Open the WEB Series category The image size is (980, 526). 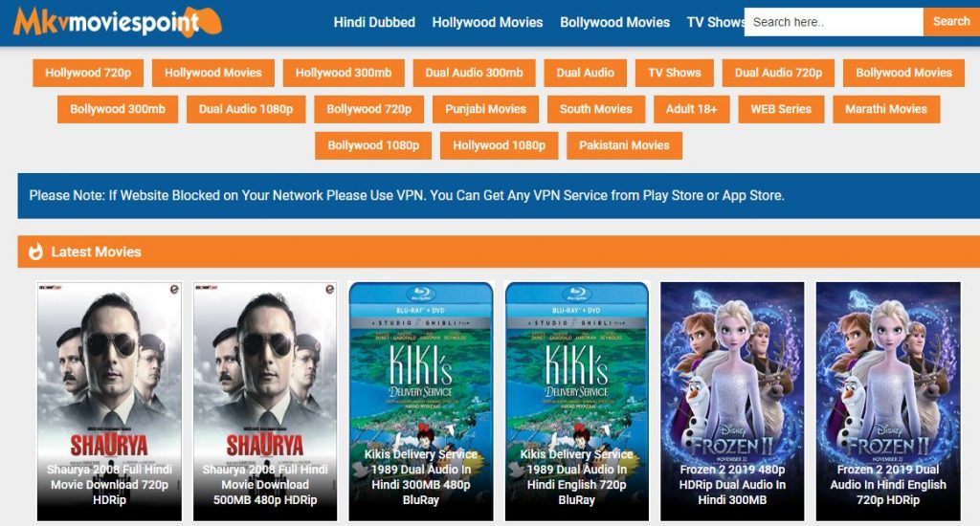781,109
